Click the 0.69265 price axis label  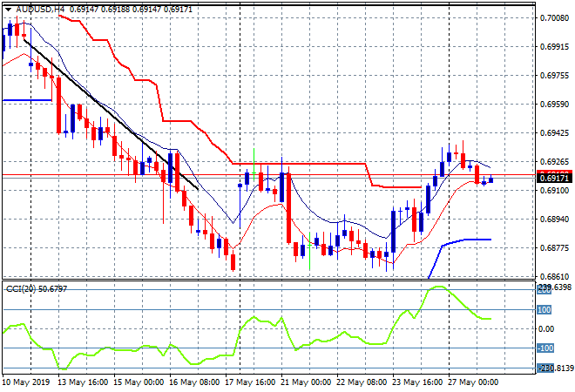coord(554,162)
